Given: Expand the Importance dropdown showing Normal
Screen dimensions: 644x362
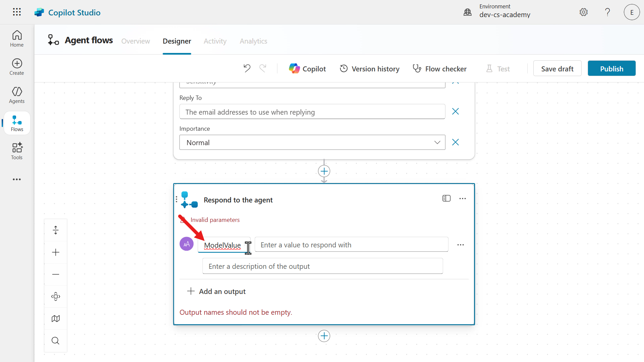Looking at the screenshot, I should tap(437, 142).
